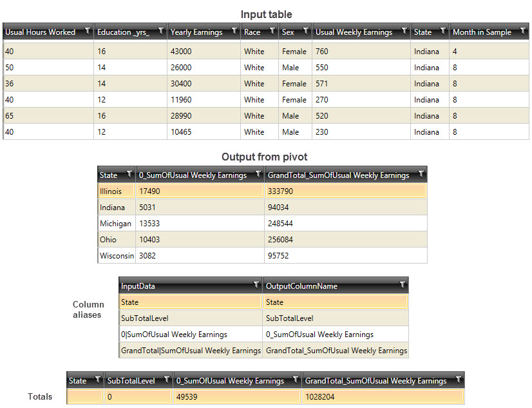
Task: Click the 17490 cell for Illinois
Action: click(x=200, y=191)
